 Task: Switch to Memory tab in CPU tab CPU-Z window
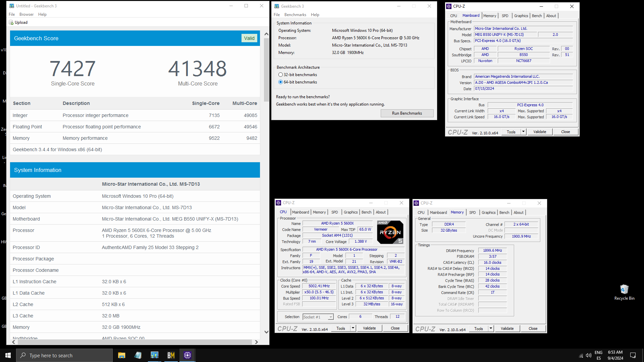(319, 212)
